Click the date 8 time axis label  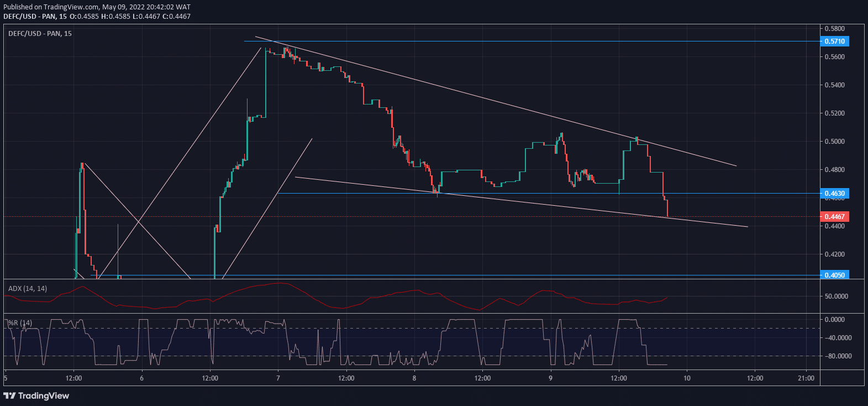[414, 378]
